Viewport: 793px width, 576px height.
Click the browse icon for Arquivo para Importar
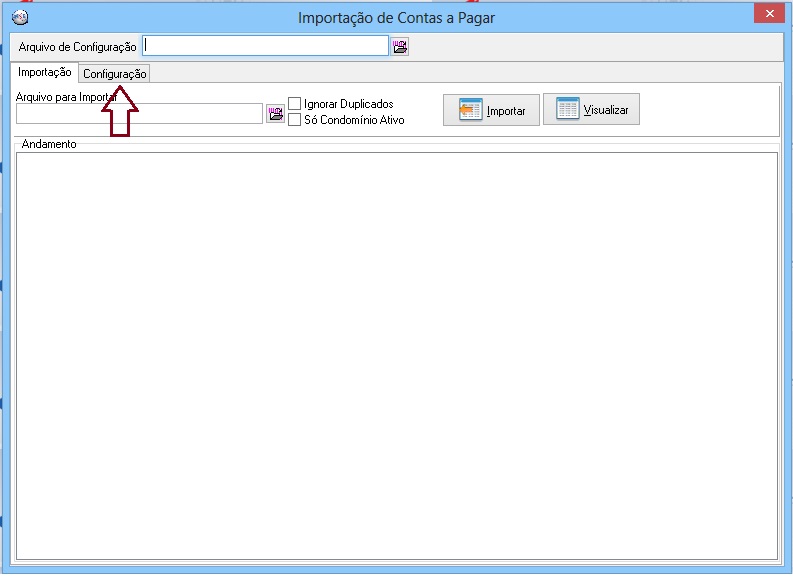276,114
